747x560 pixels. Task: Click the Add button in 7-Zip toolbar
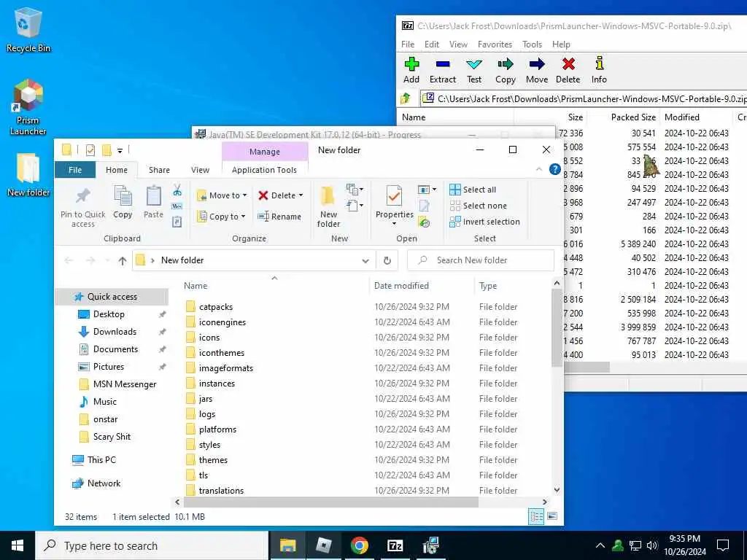pyautogui.click(x=411, y=71)
